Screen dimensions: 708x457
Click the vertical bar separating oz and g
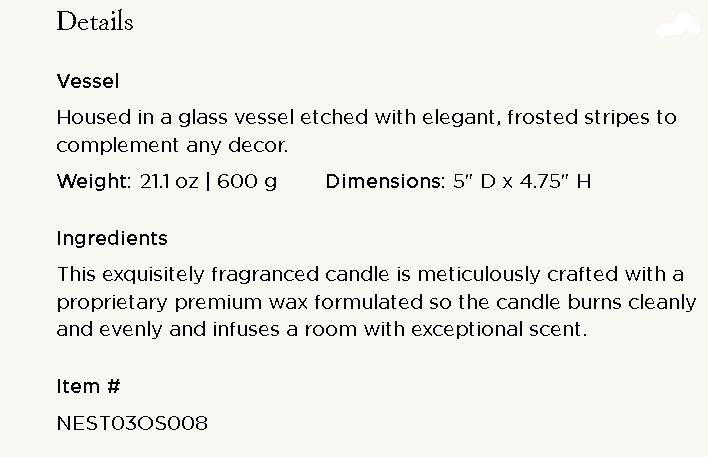[x=208, y=182]
